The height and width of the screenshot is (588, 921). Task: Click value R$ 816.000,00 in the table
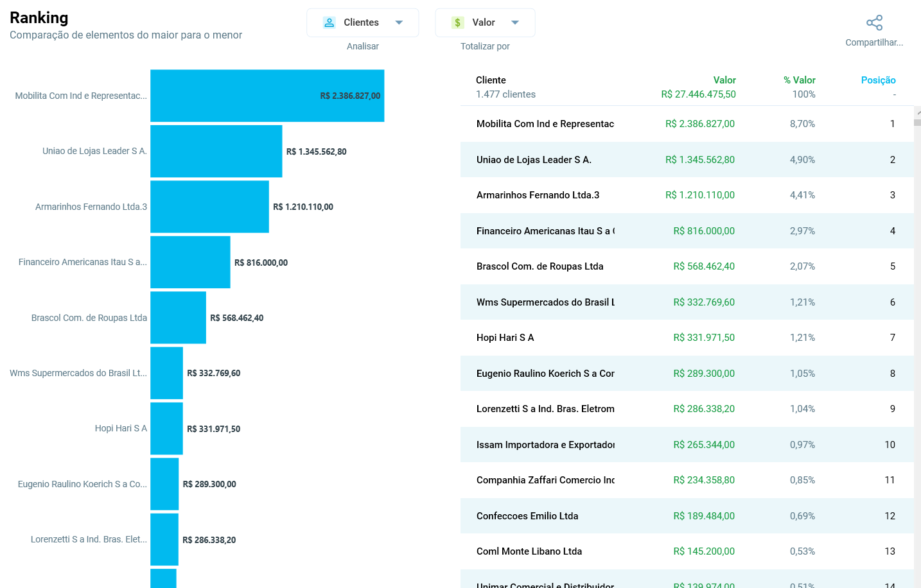coord(704,231)
